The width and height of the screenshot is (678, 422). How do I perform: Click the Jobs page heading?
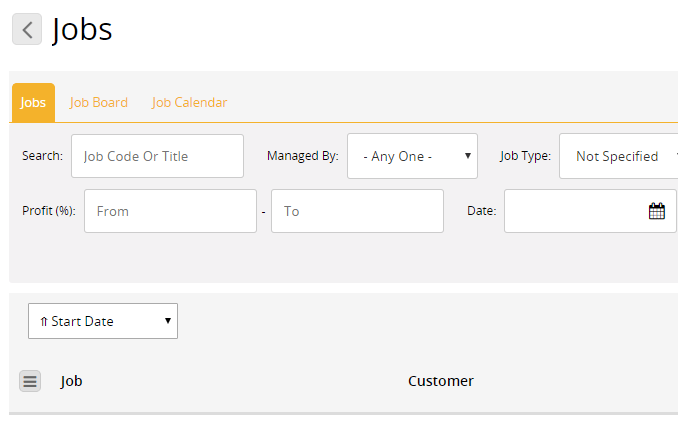(82, 30)
